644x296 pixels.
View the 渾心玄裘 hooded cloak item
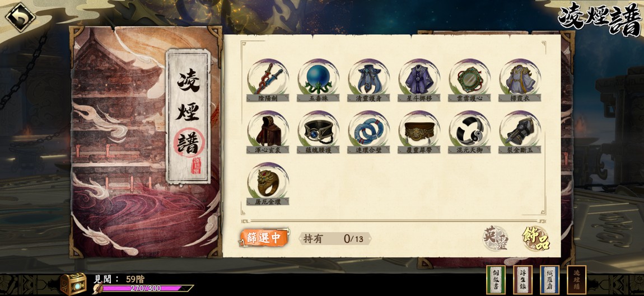pyautogui.click(x=268, y=132)
